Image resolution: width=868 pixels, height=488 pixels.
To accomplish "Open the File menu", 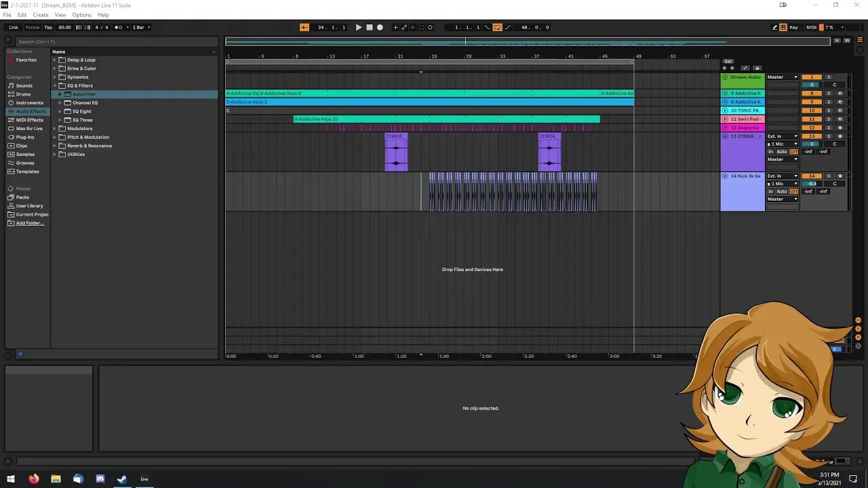I will [7, 15].
